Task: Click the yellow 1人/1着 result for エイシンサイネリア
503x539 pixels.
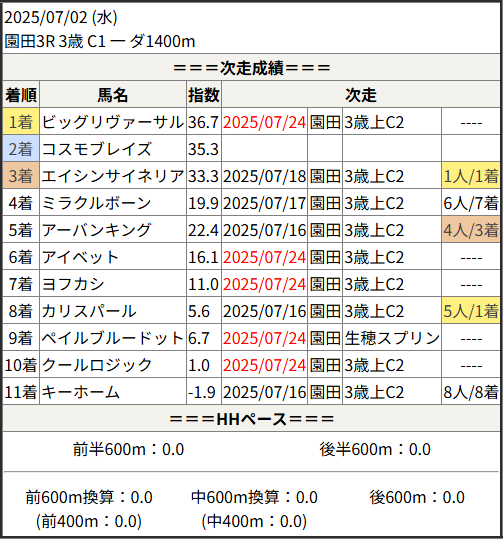Action: 471,176
